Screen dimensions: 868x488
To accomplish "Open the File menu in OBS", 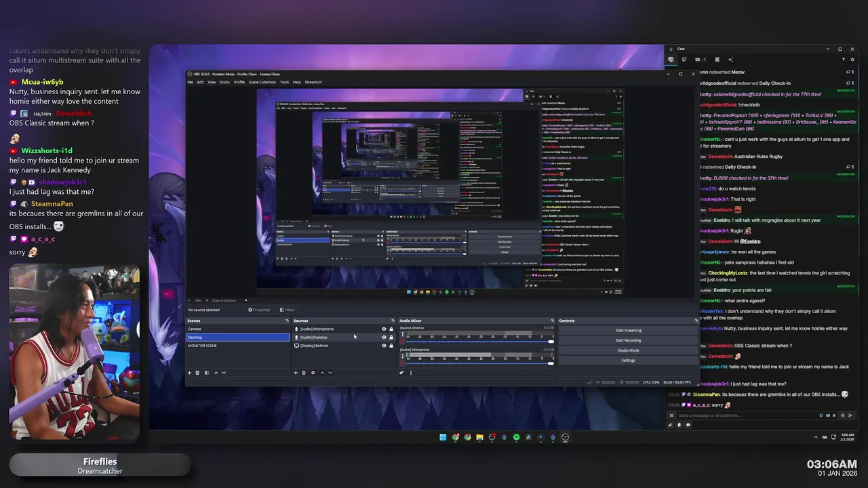I will click(191, 82).
